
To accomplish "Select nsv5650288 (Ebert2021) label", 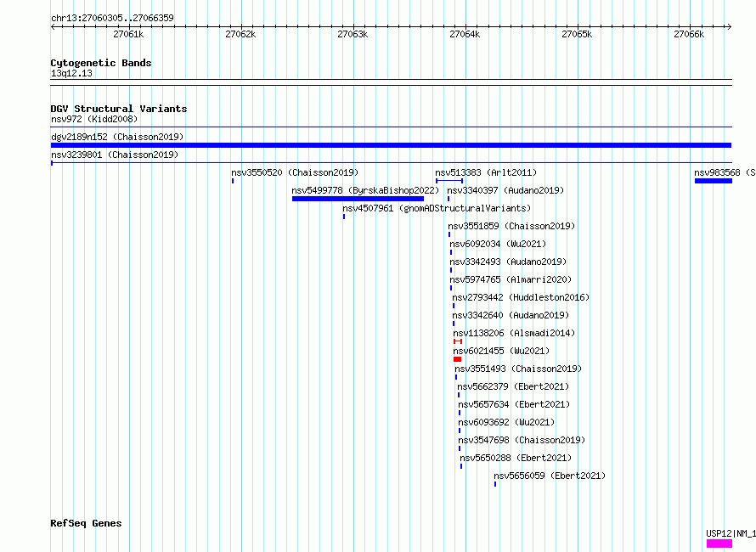I will coord(516,458).
